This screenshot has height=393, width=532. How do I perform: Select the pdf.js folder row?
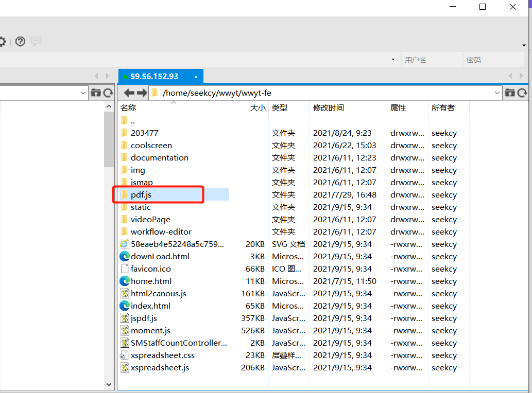(175, 195)
